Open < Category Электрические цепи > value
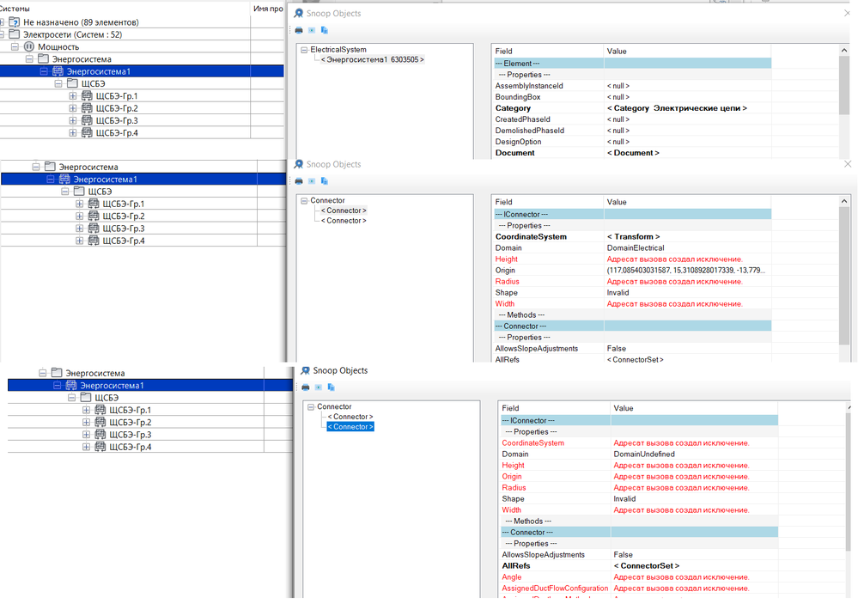858x616 pixels. (x=677, y=108)
